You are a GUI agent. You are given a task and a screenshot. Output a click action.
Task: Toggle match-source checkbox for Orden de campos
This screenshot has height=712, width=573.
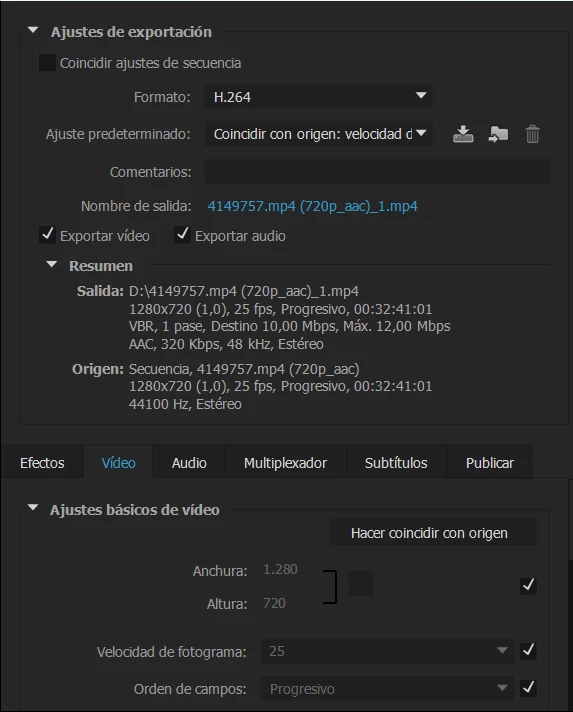528,688
